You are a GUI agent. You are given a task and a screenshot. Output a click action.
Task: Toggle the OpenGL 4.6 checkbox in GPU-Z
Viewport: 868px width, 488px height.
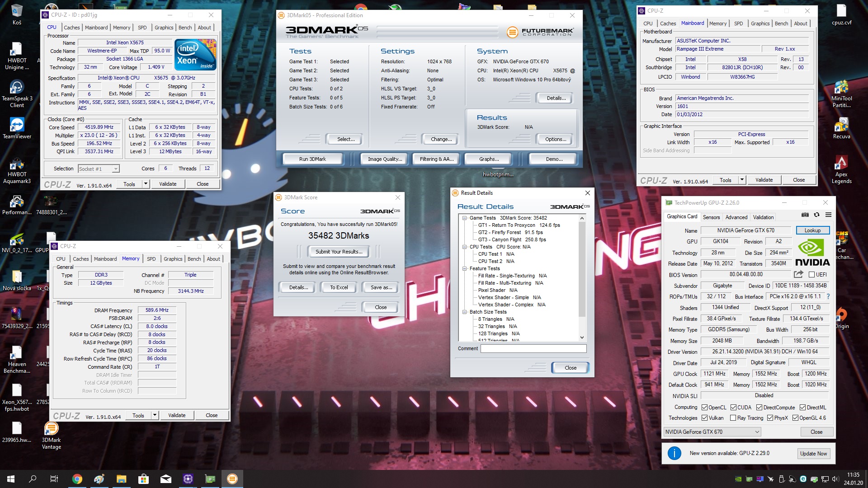(x=795, y=418)
